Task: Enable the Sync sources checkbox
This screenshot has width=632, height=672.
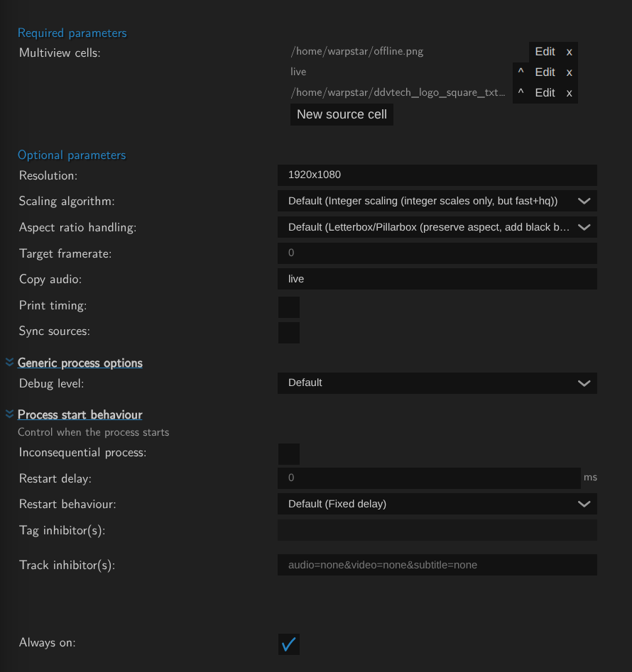Action: click(289, 333)
